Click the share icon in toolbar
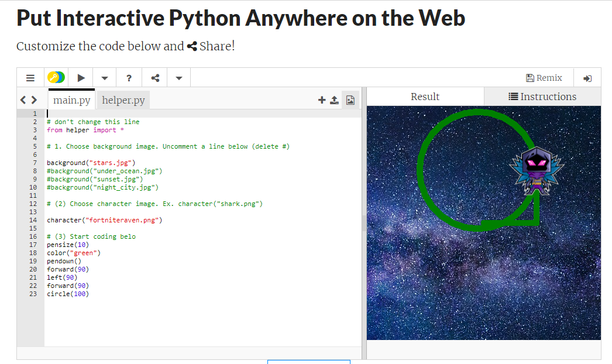The image size is (612, 364). (155, 78)
